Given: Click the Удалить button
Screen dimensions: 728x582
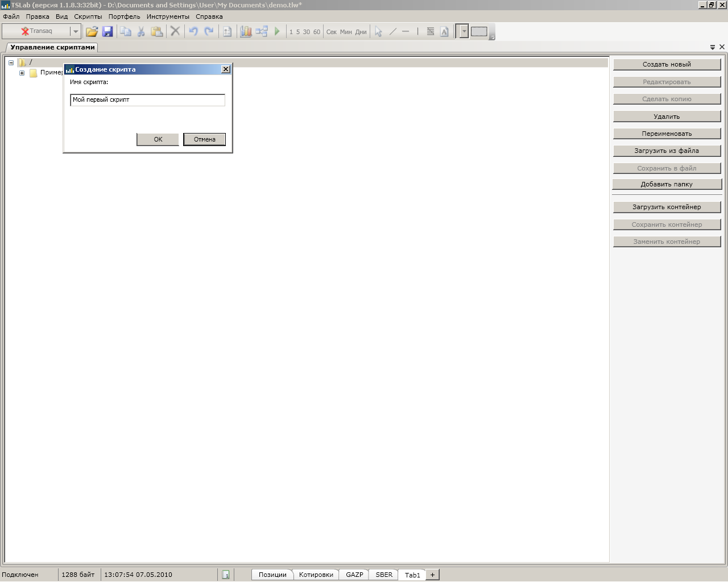Looking at the screenshot, I should [x=667, y=117].
